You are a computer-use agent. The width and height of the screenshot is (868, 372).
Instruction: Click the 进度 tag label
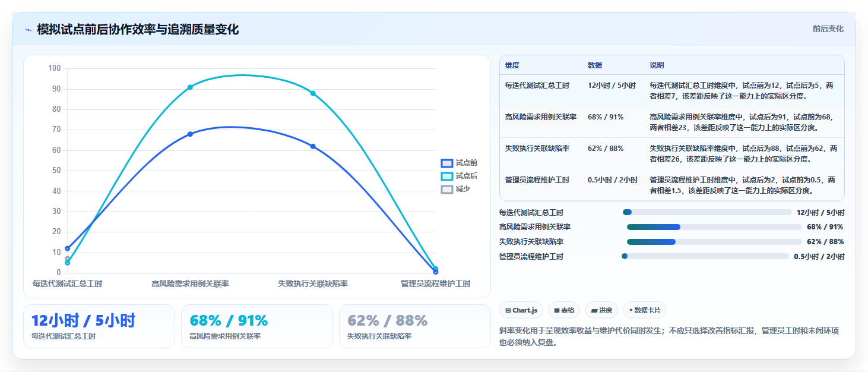tap(606, 310)
